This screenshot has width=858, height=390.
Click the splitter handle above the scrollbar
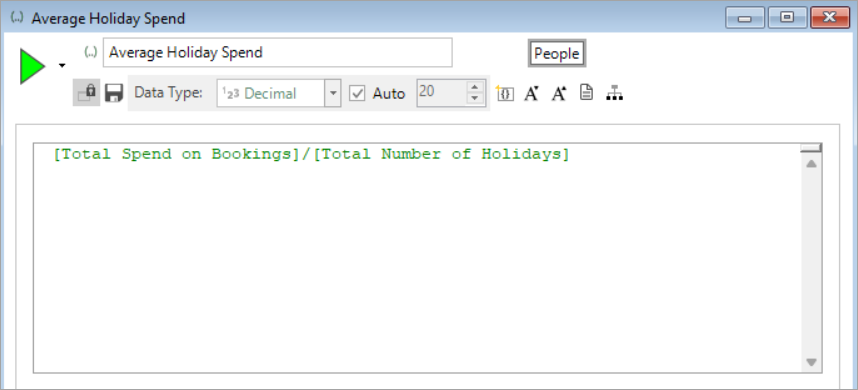(x=810, y=148)
